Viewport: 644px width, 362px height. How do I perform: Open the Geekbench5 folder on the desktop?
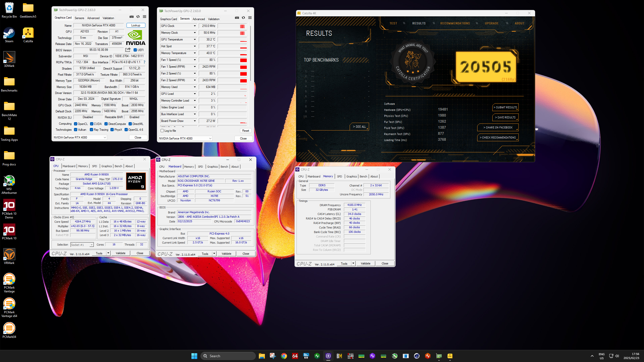tap(28, 10)
